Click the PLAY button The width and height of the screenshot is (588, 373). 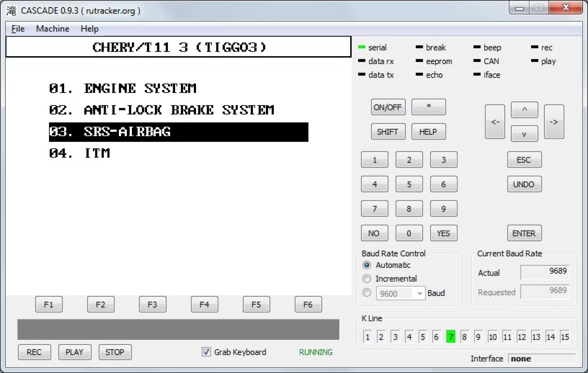pyautogui.click(x=74, y=352)
